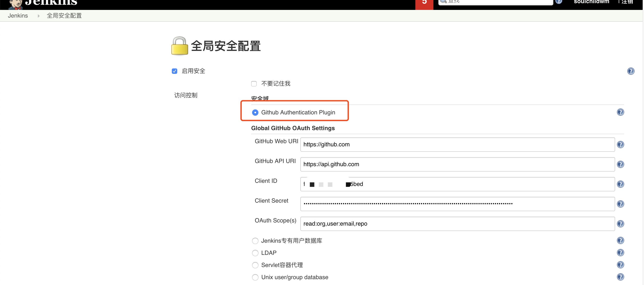The width and height of the screenshot is (644, 285).
Task: Select Servlet容器代理 radio button
Action: 255,265
